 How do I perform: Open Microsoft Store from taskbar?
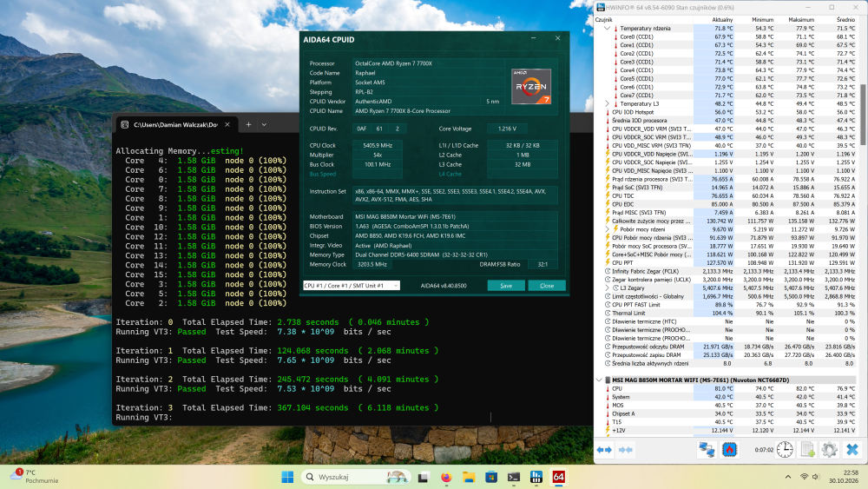click(491, 477)
